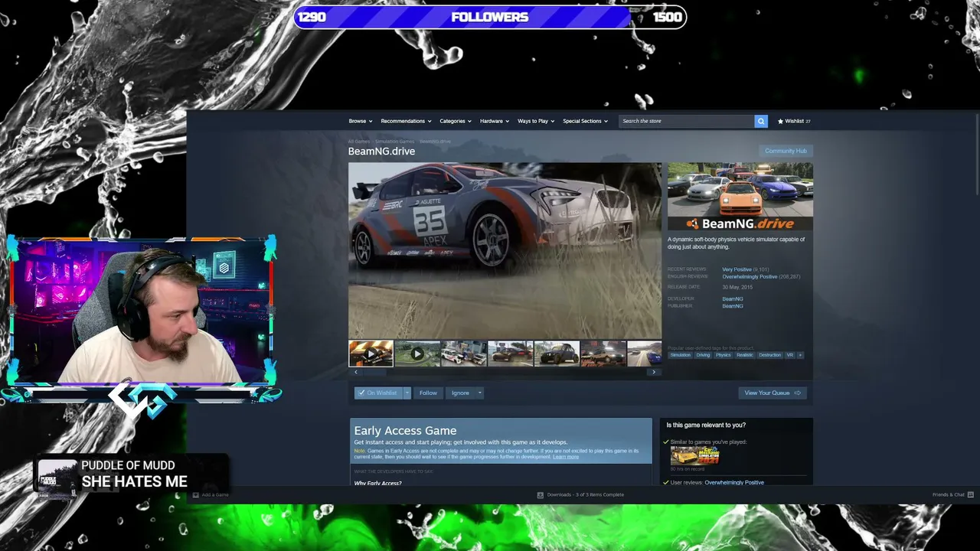Click the All Games breadcrumb
980x551 pixels.
pyautogui.click(x=359, y=142)
